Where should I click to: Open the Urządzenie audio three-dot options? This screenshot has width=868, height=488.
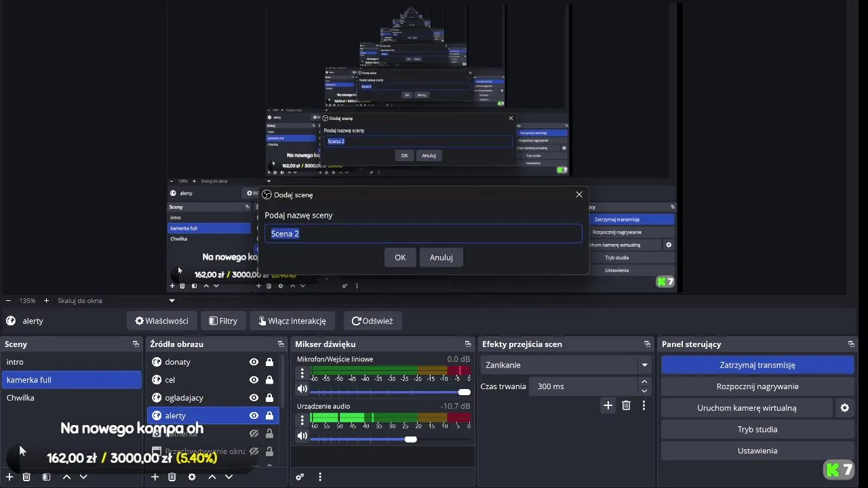click(x=302, y=420)
